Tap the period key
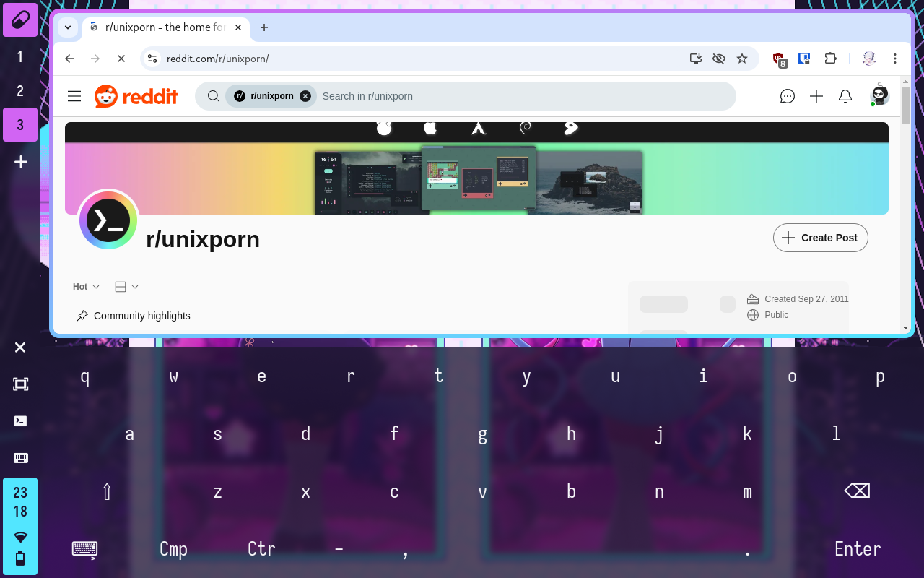The height and width of the screenshot is (578, 924). [747, 553]
